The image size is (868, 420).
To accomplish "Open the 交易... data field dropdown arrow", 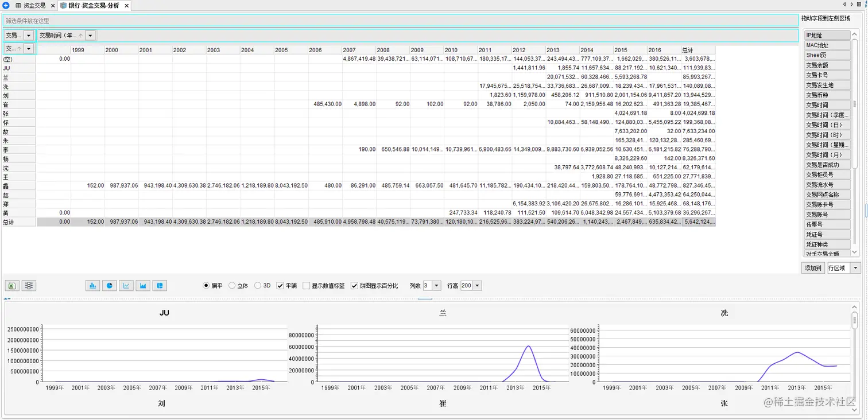I will (x=29, y=36).
